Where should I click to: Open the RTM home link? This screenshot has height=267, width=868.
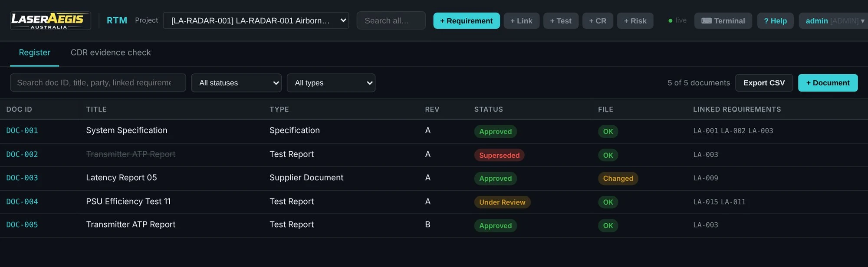pos(117,20)
